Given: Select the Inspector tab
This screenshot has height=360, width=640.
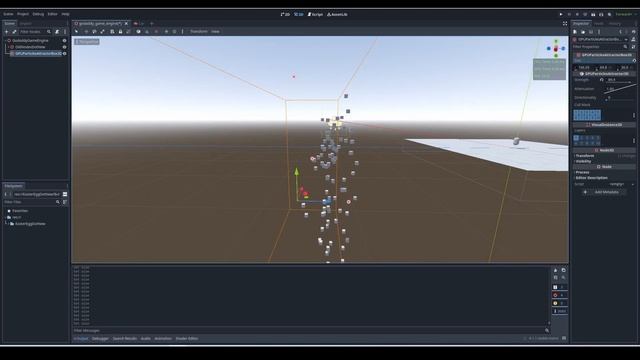Looking at the screenshot, I should click(581, 23).
